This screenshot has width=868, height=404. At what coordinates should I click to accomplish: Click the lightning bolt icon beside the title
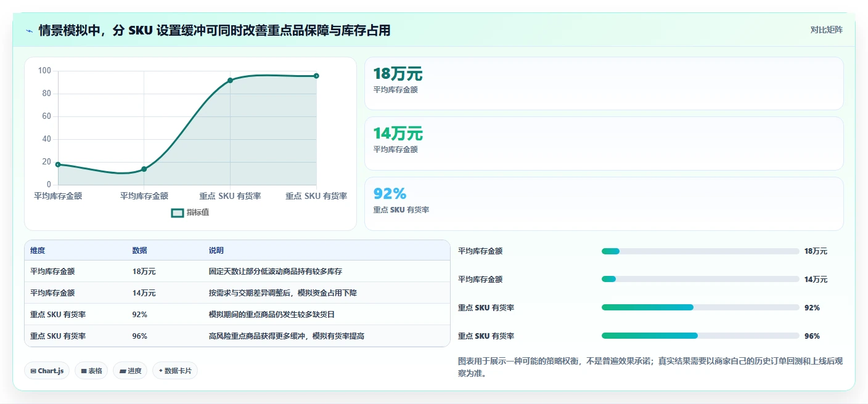pyautogui.click(x=30, y=31)
